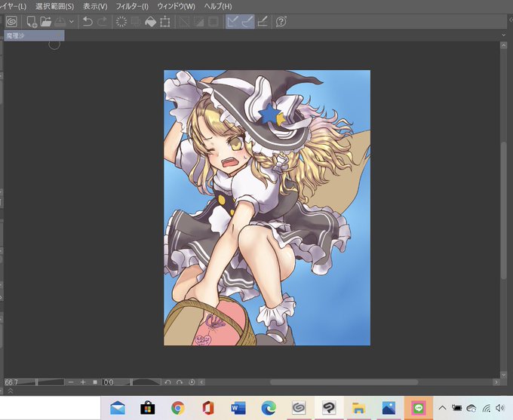The width and height of the screenshot is (513, 420).
Task: Toggle Snap to Special Ruler
Action: coord(247,22)
